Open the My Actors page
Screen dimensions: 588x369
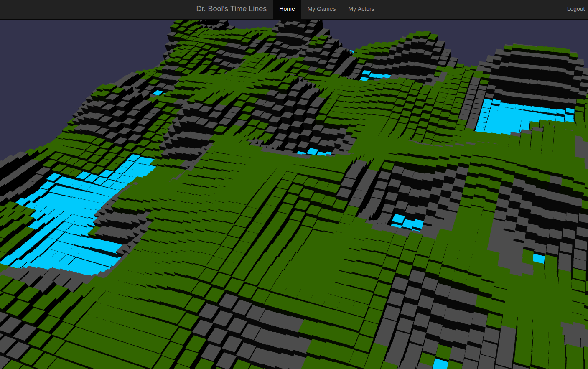click(x=361, y=9)
